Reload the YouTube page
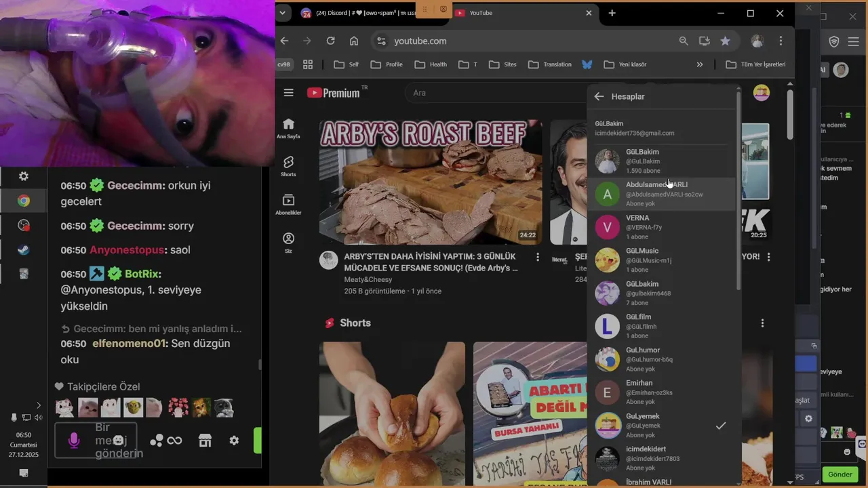Screen dimensions: 868x488 [x=330, y=41]
